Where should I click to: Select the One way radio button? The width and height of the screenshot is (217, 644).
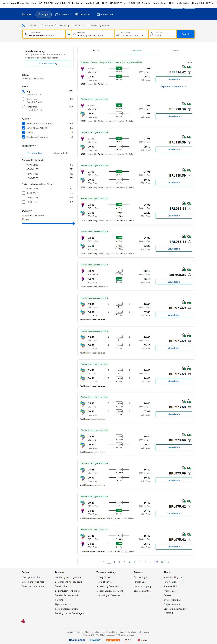41,26
